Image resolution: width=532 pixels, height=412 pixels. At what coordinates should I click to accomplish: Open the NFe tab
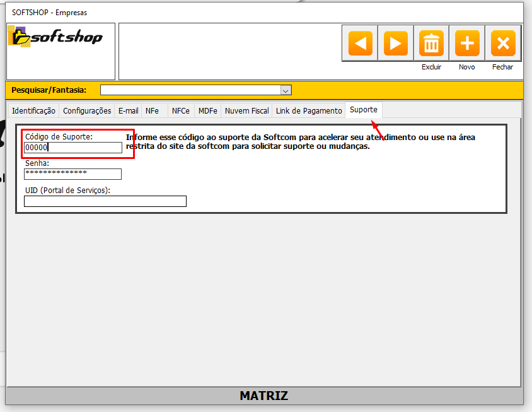point(152,110)
